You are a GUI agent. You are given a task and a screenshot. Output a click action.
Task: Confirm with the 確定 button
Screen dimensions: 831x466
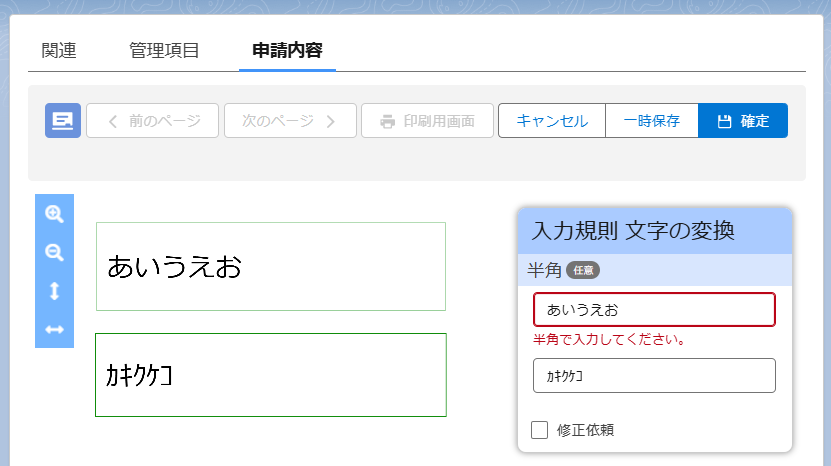coord(743,121)
